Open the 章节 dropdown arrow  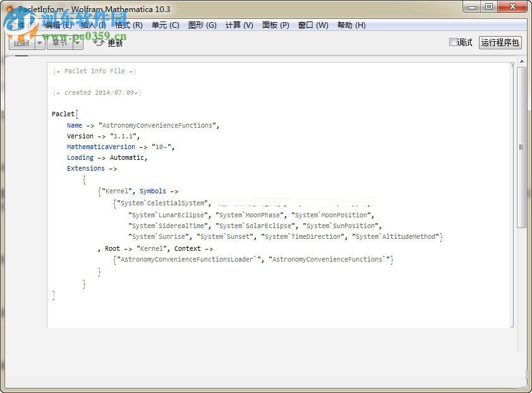point(78,43)
